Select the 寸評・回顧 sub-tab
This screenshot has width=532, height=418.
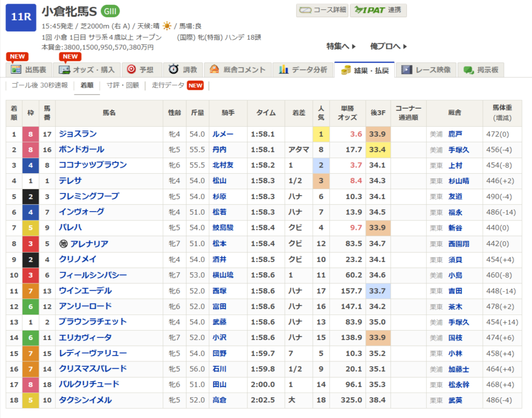tap(123, 85)
